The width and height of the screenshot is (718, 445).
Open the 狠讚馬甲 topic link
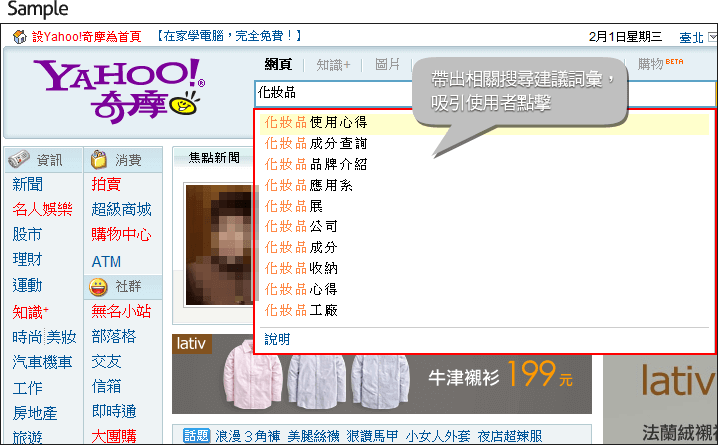tap(372, 436)
